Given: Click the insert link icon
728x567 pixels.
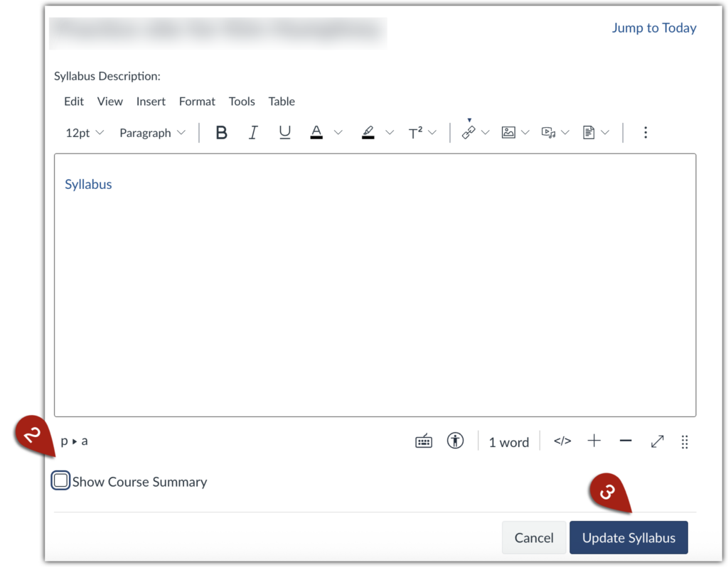Looking at the screenshot, I should pyautogui.click(x=469, y=133).
